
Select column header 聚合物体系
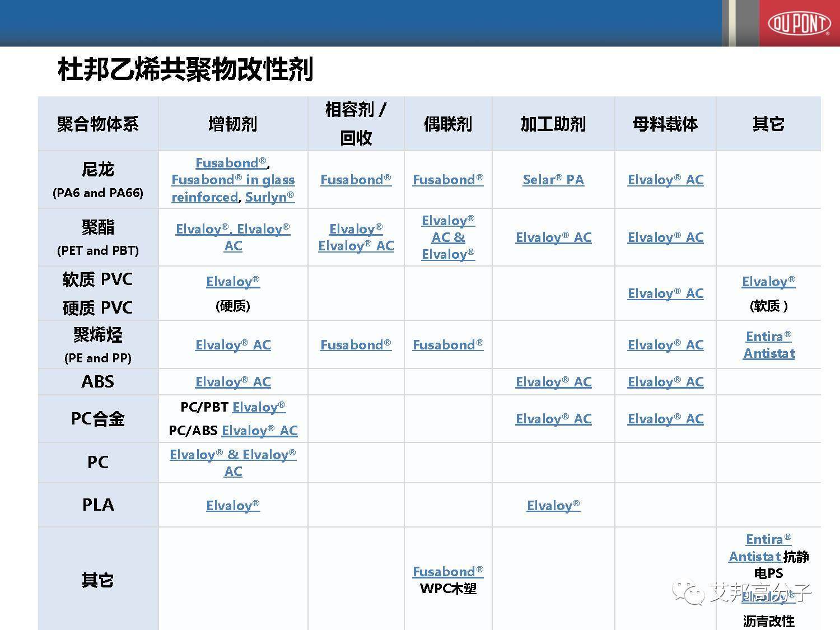point(98,124)
